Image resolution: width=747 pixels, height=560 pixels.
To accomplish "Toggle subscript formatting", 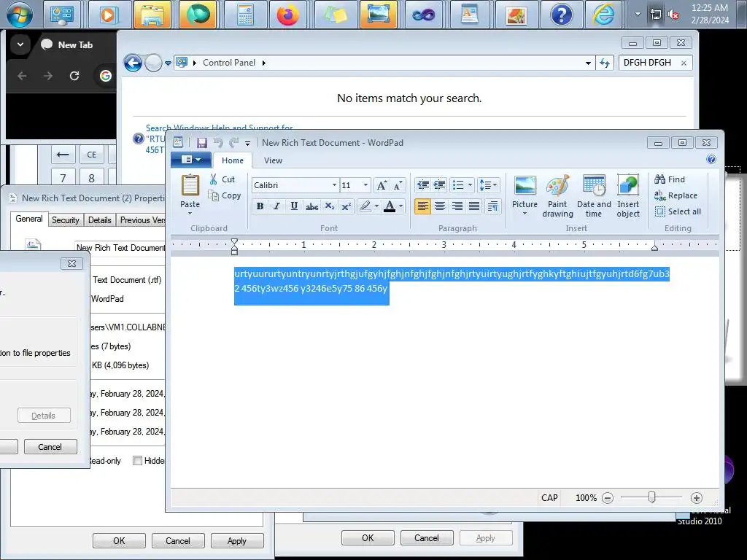I will pyautogui.click(x=329, y=206).
